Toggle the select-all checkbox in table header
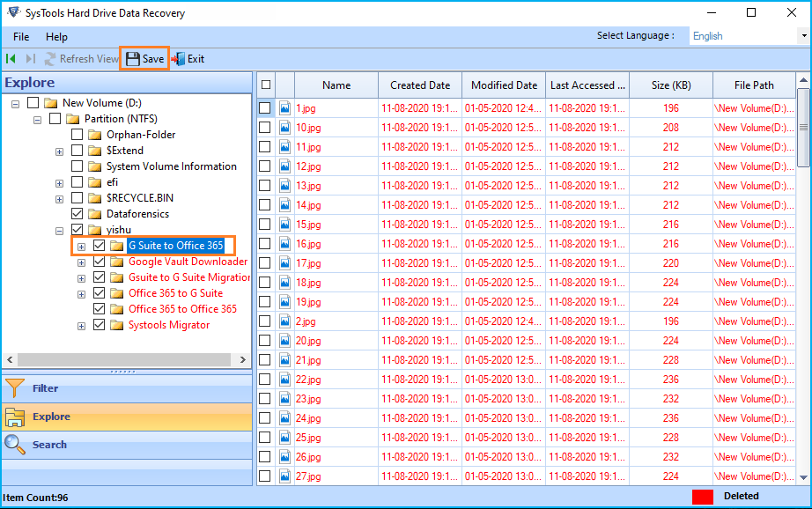The width and height of the screenshot is (812, 509). (266, 85)
